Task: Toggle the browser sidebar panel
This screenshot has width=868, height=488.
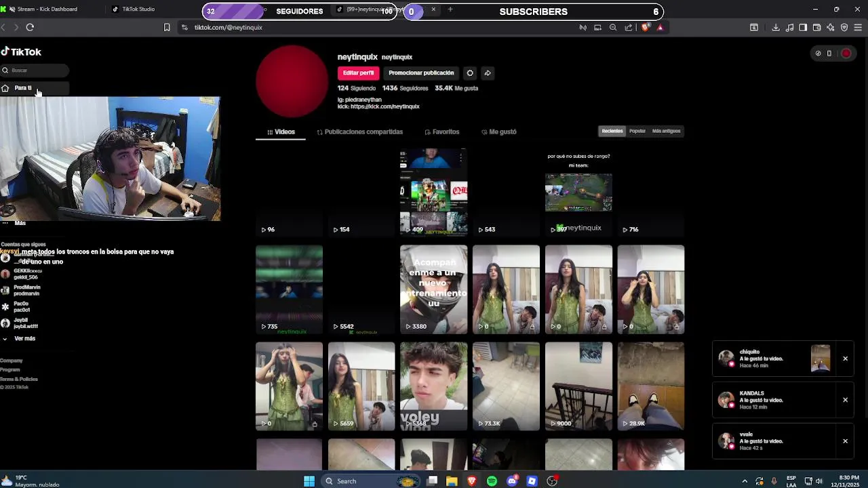Action: coord(803,27)
